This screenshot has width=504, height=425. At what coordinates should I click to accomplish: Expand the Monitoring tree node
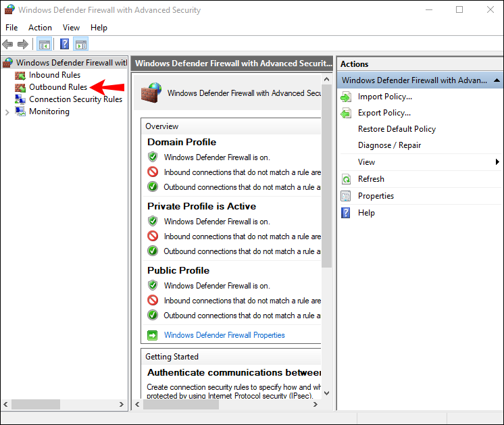[x=7, y=112]
